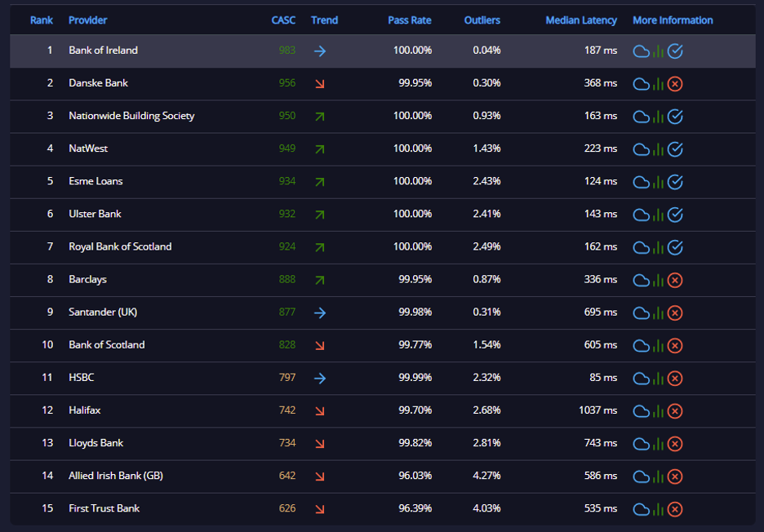Screen dimensions: 764x532
Task: Click the check circle icon for NatWest
Action: tap(675, 149)
